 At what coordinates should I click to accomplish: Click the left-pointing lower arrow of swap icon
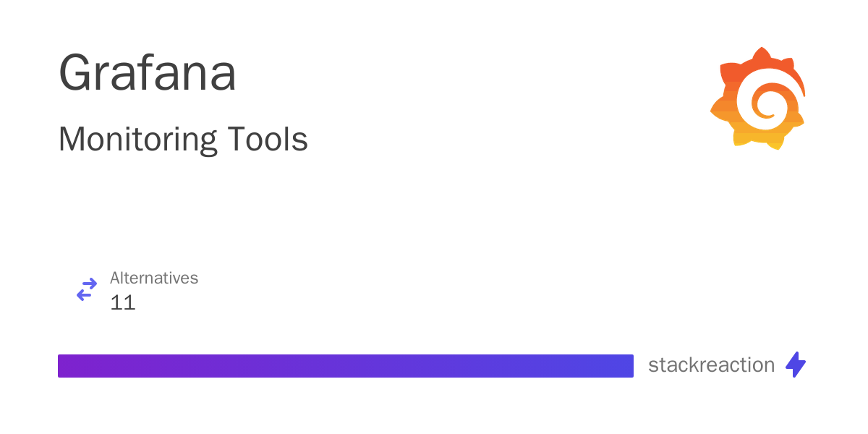point(85,296)
